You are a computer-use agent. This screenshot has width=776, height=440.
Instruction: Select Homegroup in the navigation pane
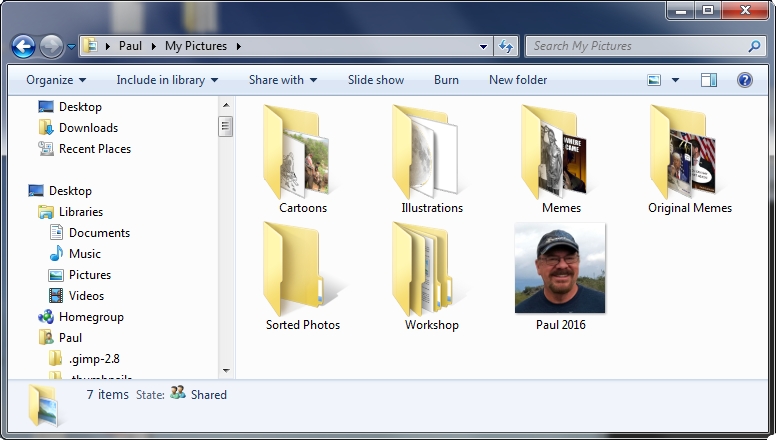coord(92,317)
